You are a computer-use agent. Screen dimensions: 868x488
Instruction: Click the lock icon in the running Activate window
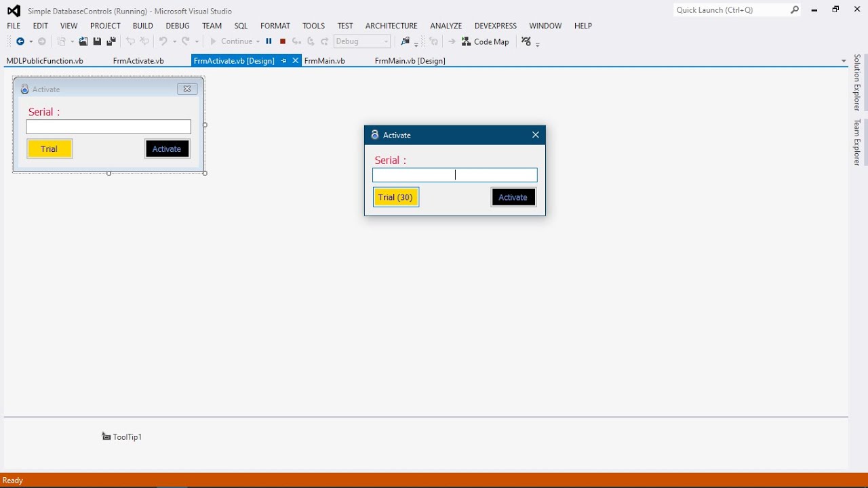coord(374,135)
